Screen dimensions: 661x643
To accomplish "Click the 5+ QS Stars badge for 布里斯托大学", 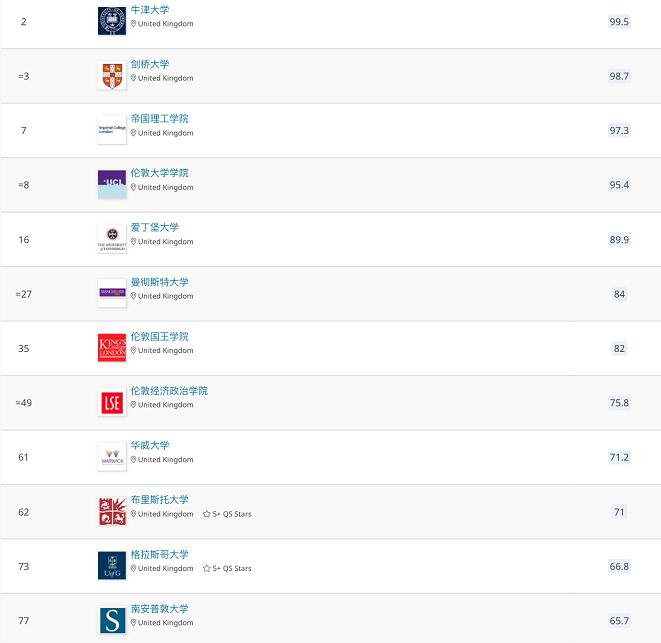I will pyautogui.click(x=227, y=514).
